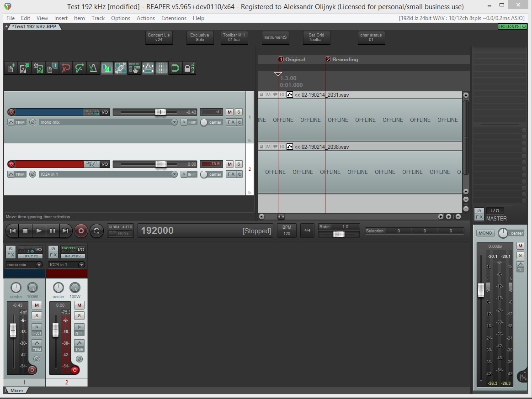Click the green Redo toolbar icon
This screenshot has width=532, height=399.
coord(80,68)
